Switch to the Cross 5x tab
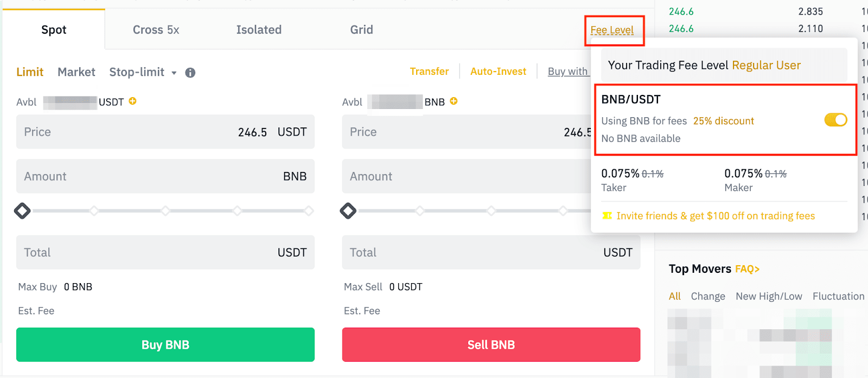The height and width of the screenshot is (378, 868). tap(156, 30)
